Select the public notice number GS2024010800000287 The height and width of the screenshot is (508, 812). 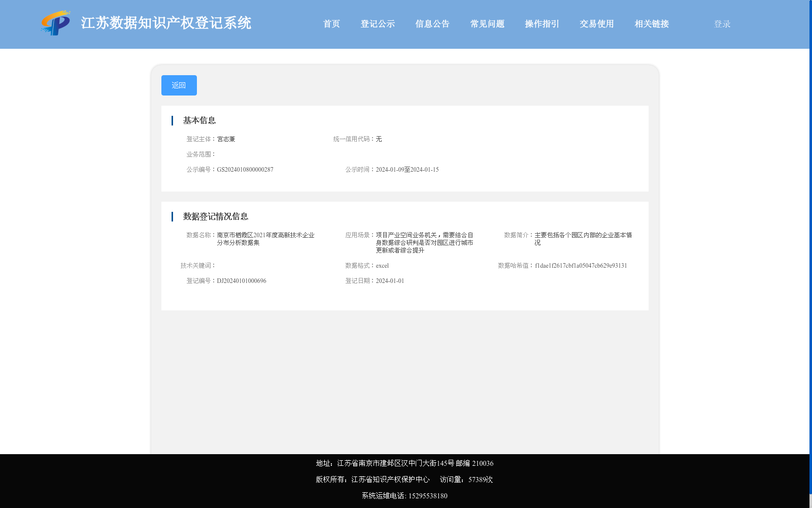(245, 170)
